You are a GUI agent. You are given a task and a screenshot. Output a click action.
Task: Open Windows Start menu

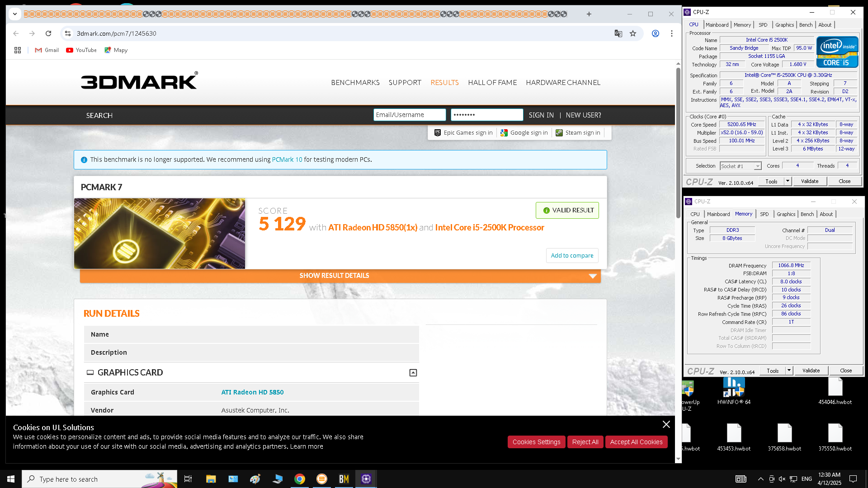click(11, 479)
